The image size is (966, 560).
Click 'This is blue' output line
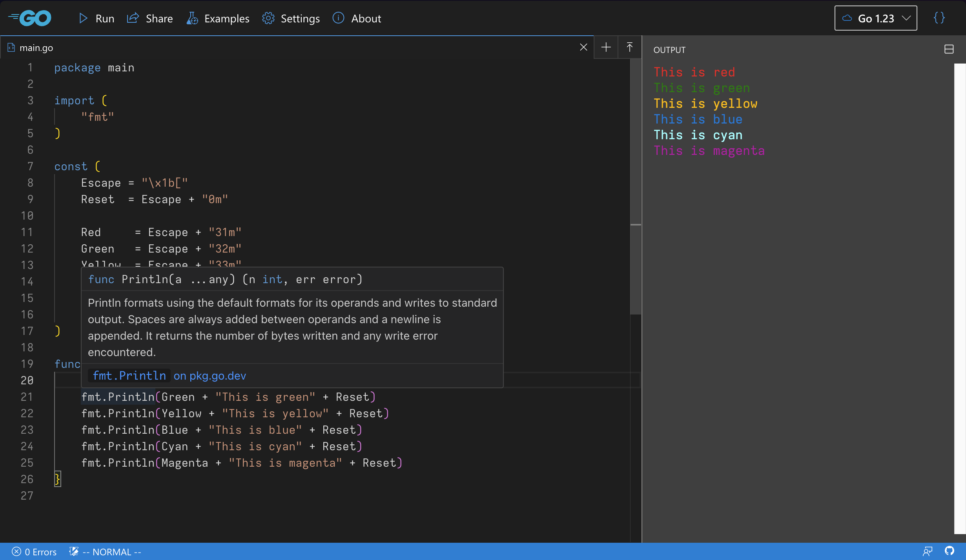click(698, 119)
